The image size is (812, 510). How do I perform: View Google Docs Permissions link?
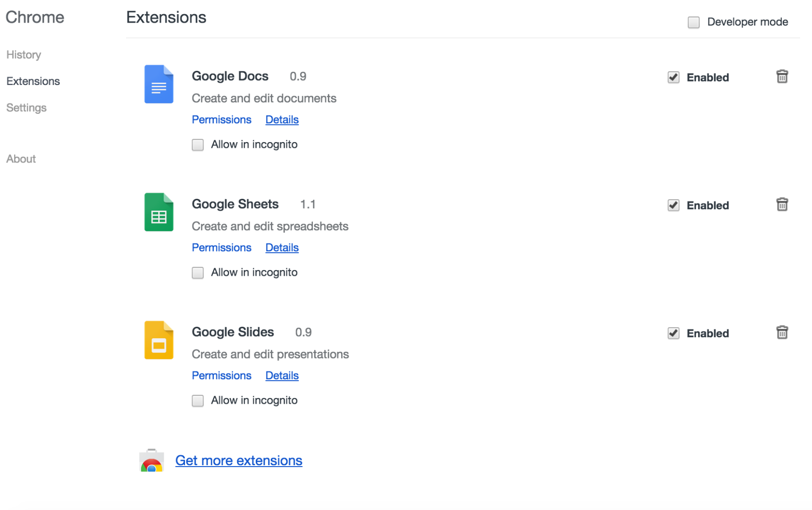[221, 120]
